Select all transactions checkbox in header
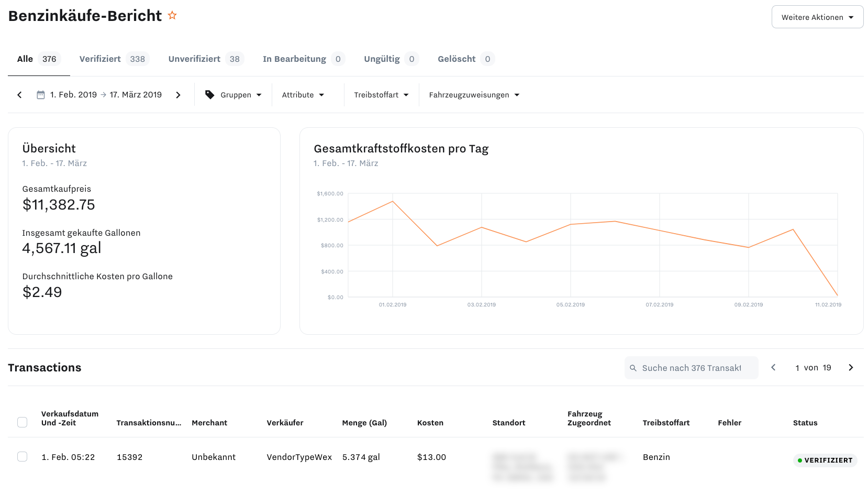The image size is (868, 494). 22,422
